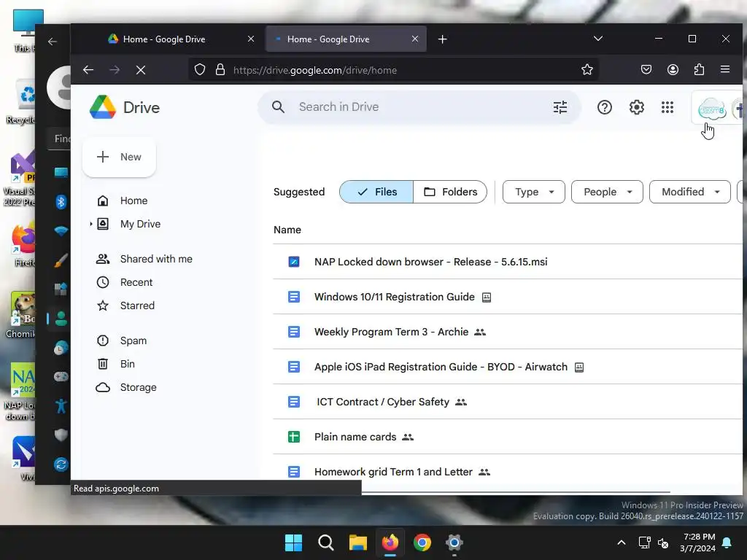Open Firefox extensions puzzle icon
Viewport: 747px width, 560px height.
tap(699, 70)
